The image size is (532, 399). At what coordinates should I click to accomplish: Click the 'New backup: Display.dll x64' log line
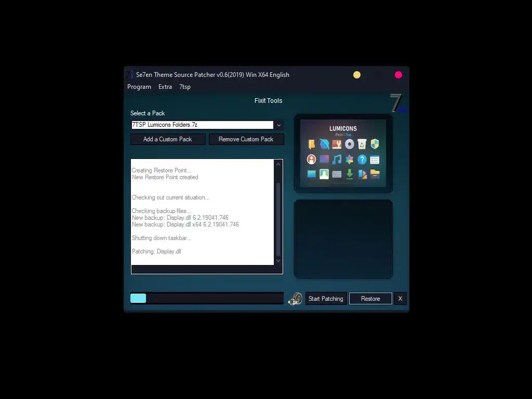(x=185, y=224)
